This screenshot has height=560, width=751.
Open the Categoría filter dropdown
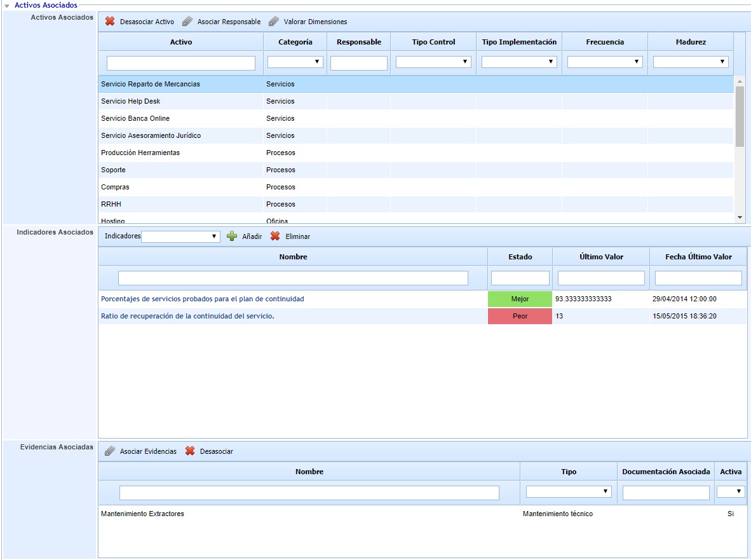coord(295,62)
